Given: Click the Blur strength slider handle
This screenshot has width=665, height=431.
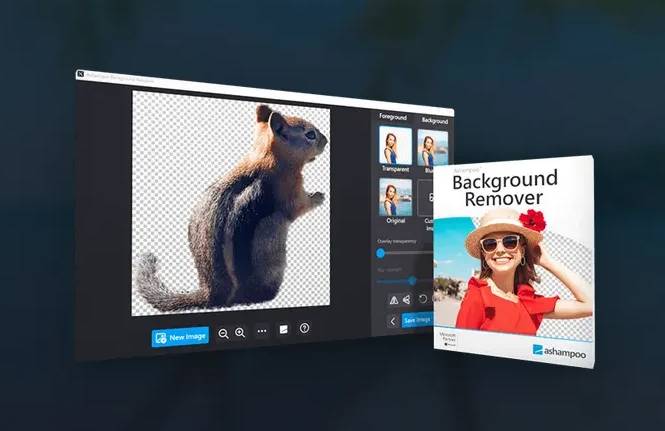Looking at the screenshot, I should 412,280.
